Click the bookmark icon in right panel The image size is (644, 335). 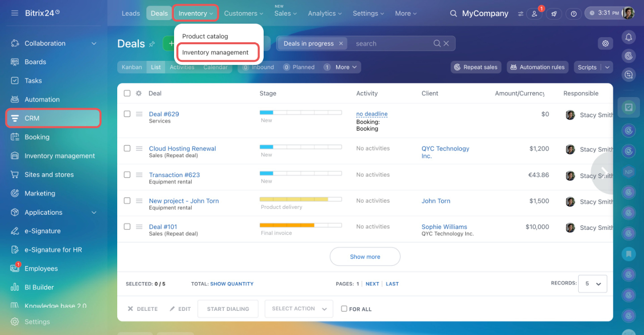[x=628, y=254]
